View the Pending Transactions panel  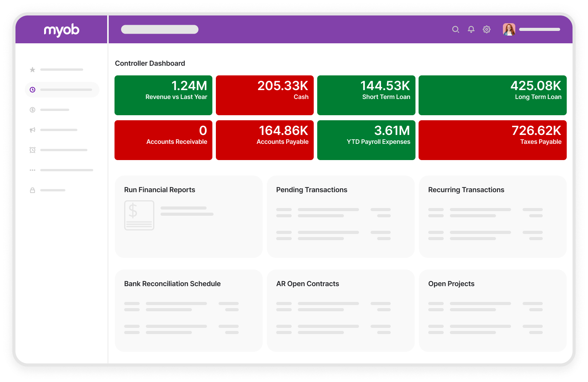(340, 217)
